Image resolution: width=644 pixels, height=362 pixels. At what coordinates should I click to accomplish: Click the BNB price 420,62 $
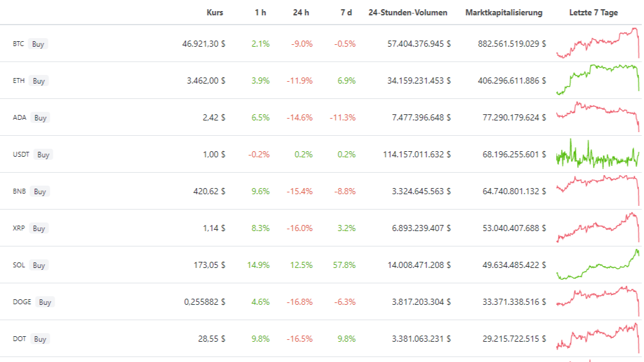coord(210,191)
